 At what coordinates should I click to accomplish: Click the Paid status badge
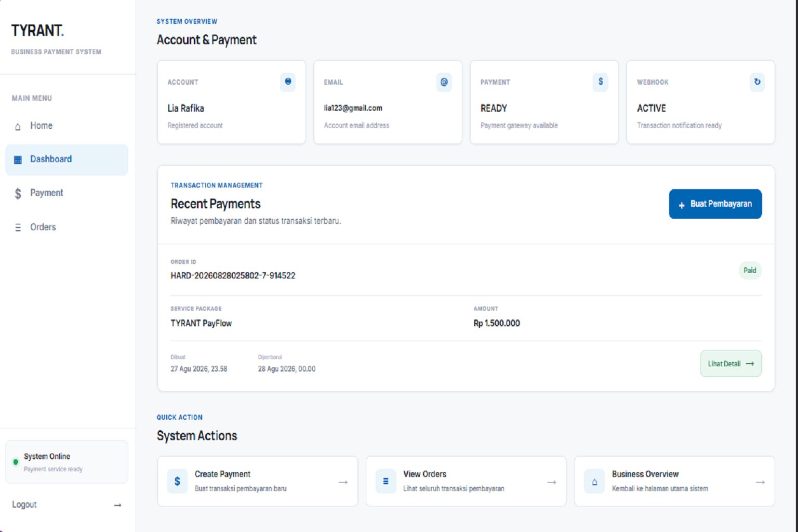[x=750, y=270]
